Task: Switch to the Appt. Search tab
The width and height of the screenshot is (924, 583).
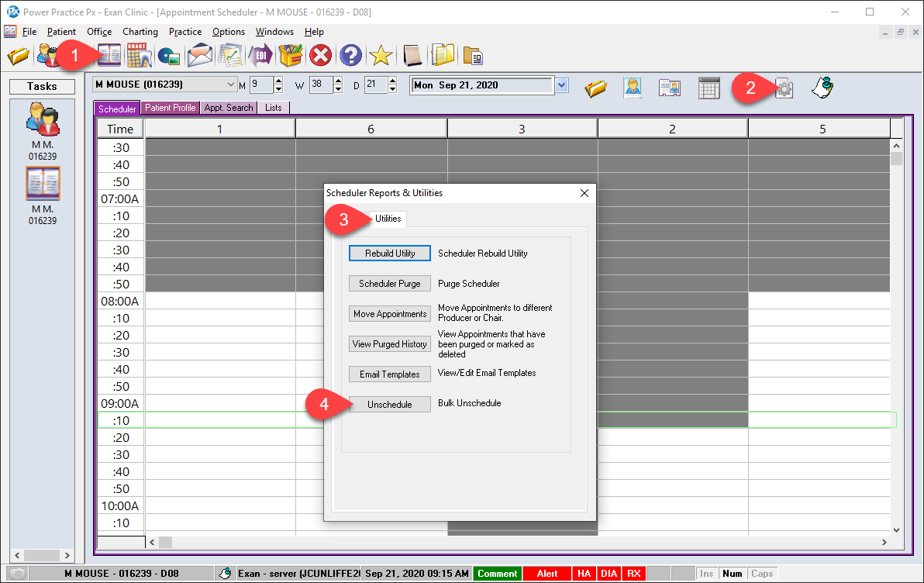Action: point(228,108)
